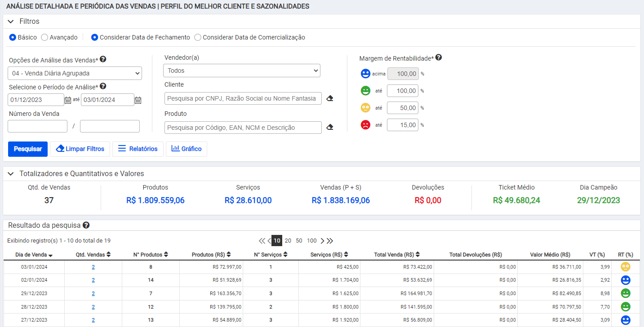This screenshot has height=327, width=644.
Task: Click blue face RT icon in 02/01/2024 row
Action: coord(626,280)
